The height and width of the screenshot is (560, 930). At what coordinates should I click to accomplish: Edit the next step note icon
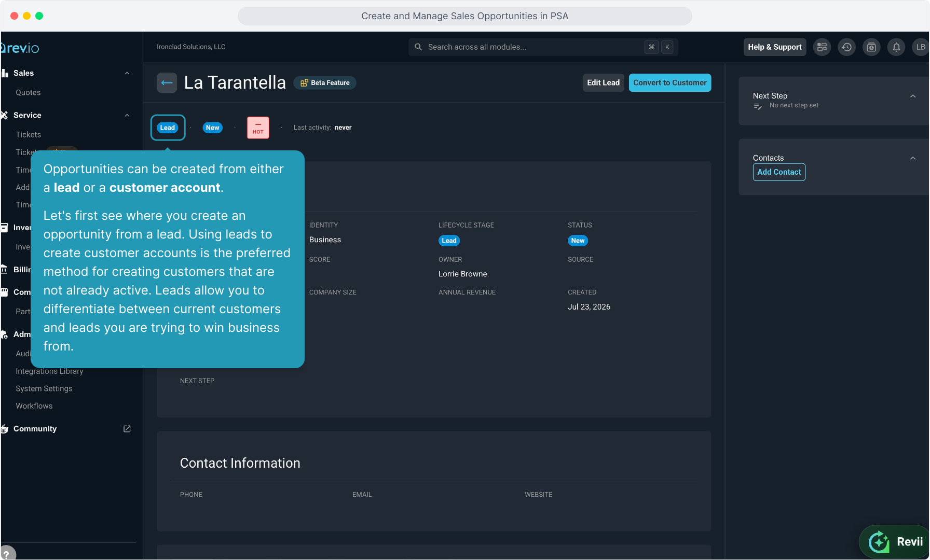(x=758, y=106)
